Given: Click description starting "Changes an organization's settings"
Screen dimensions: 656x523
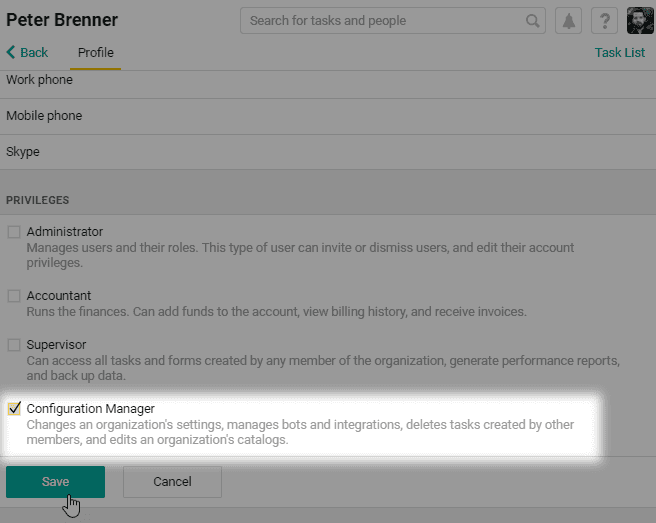Looking at the screenshot, I should tap(300, 432).
